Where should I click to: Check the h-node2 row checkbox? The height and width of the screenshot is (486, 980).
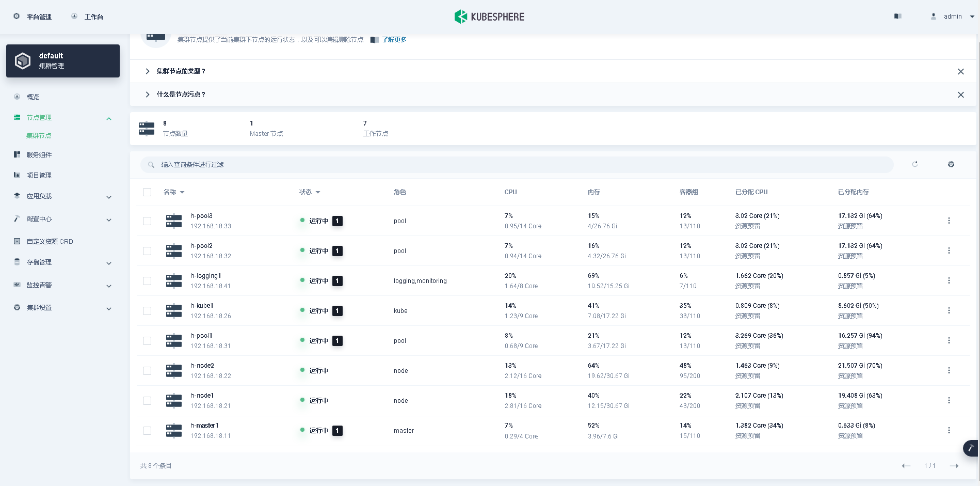pyautogui.click(x=147, y=371)
